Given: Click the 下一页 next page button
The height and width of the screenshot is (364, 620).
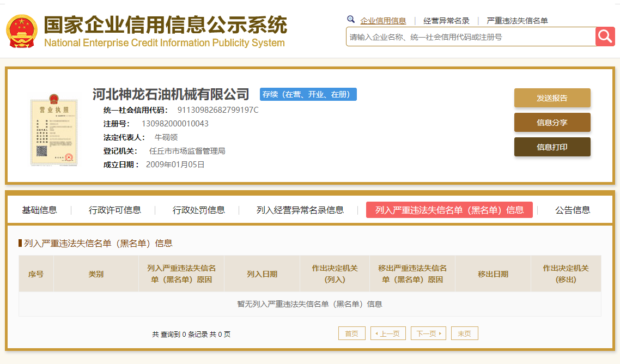Looking at the screenshot, I should 429,333.
